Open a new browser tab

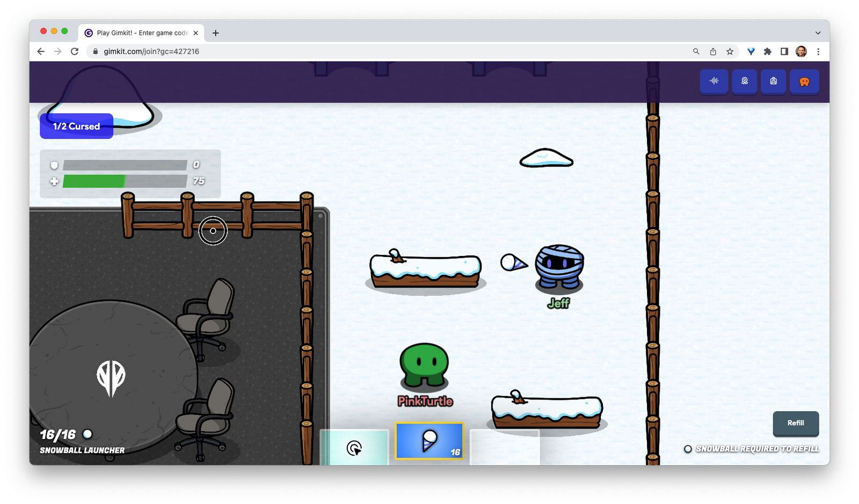click(216, 33)
